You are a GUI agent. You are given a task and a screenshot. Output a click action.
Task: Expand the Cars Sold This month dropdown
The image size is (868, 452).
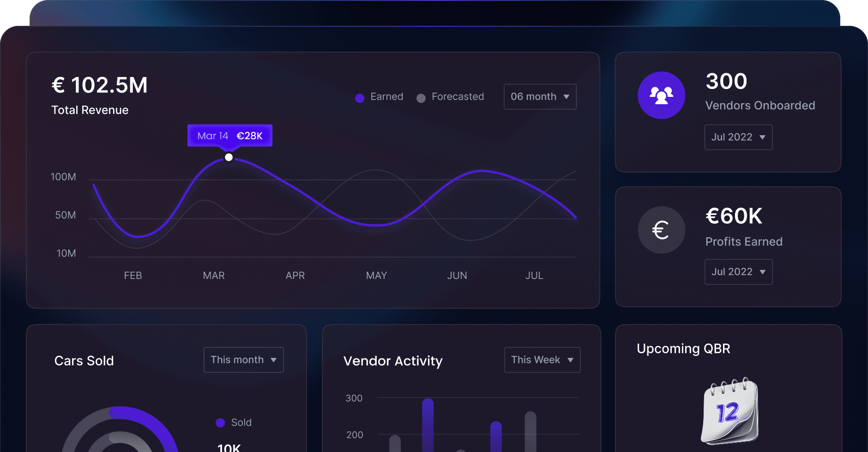point(243,360)
